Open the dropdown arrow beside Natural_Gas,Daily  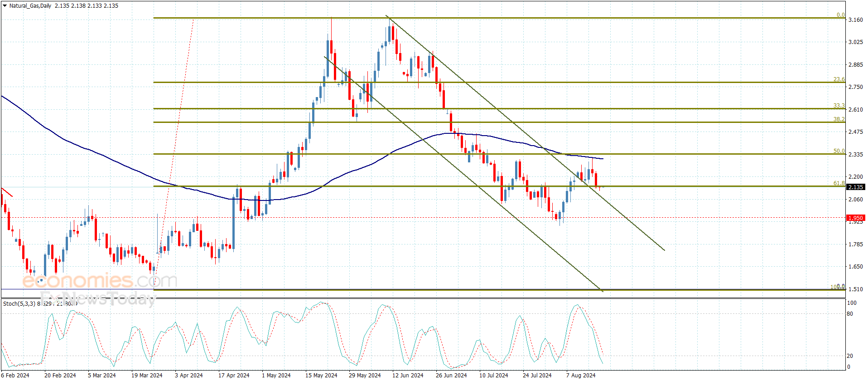point(5,6)
